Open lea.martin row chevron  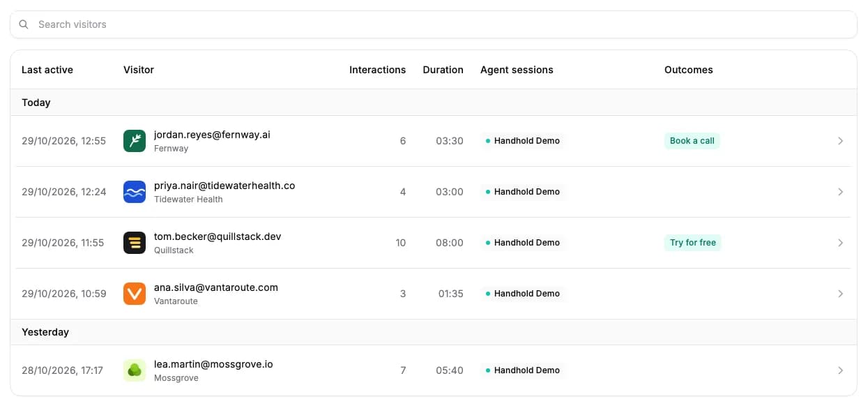pos(840,370)
